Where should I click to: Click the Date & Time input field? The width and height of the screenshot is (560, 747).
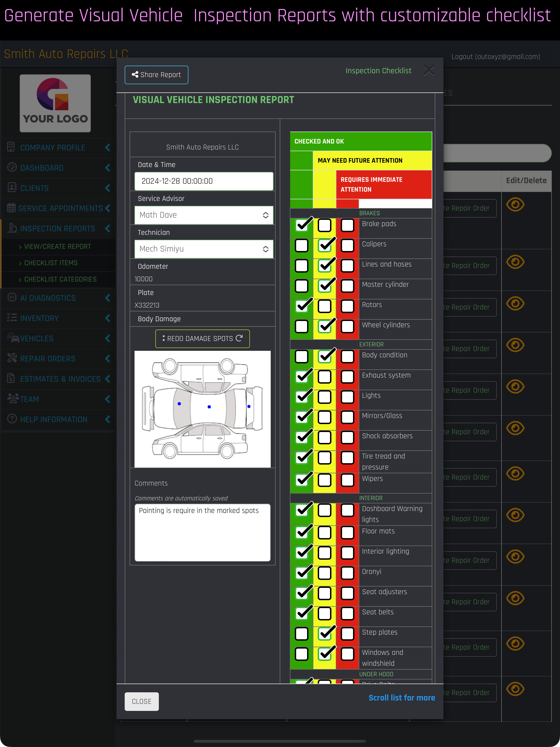[204, 181]
